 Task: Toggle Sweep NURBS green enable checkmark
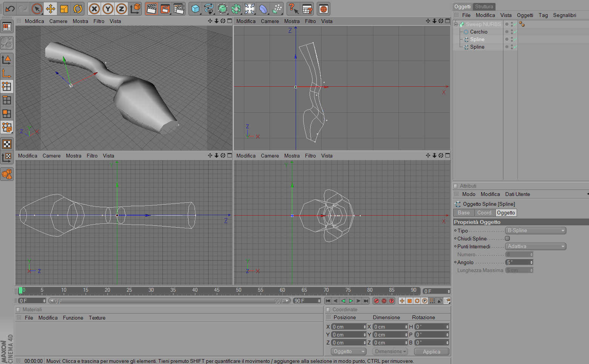click(x=515, y=24)
